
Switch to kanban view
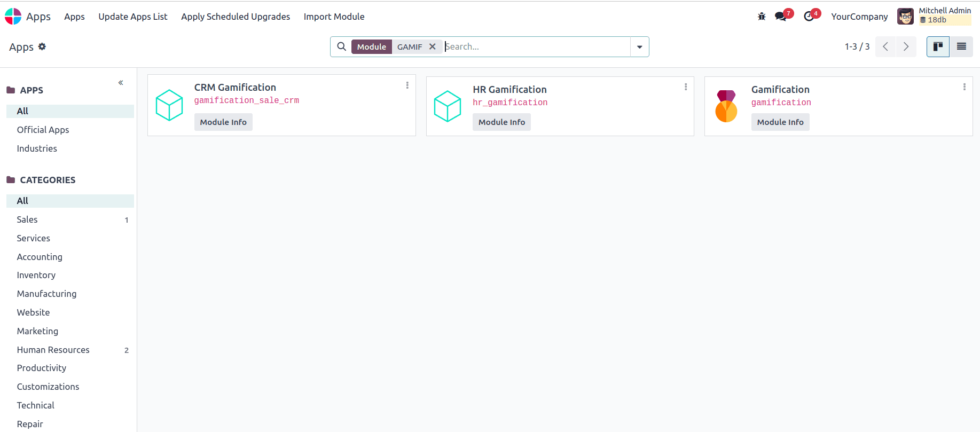[938, 46]
